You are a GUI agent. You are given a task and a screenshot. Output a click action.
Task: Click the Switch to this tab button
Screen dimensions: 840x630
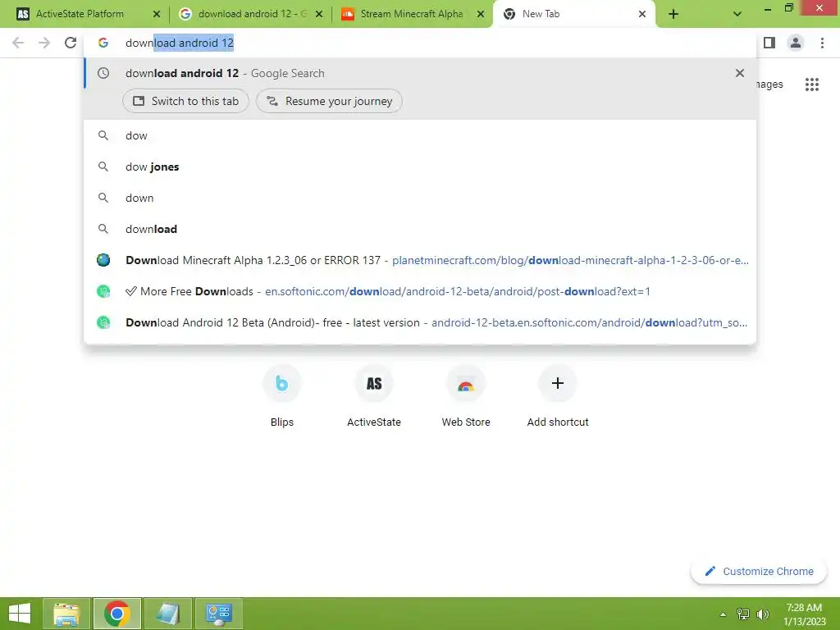(x=186, y=101)
